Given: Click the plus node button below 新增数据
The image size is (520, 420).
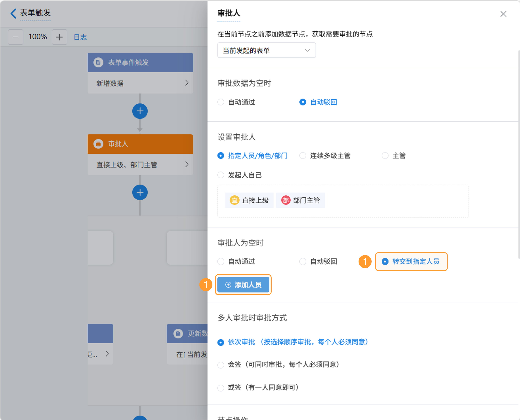Looking at the screenshot, I should tap(140, 111).
